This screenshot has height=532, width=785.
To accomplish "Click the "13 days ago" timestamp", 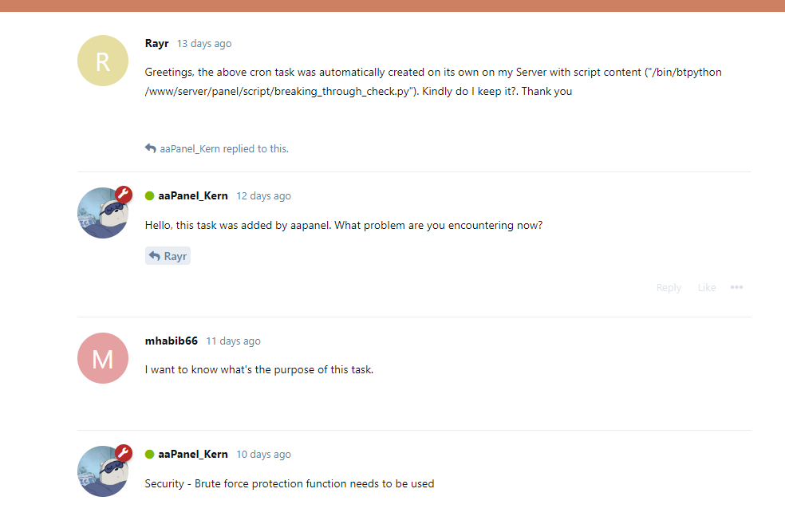I will pos(204,44).
